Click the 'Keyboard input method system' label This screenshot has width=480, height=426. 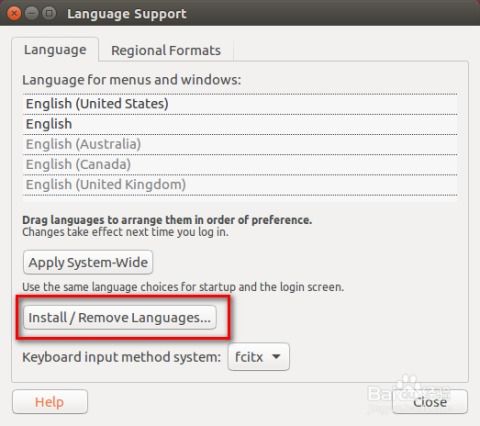click(x=121, y=357)
